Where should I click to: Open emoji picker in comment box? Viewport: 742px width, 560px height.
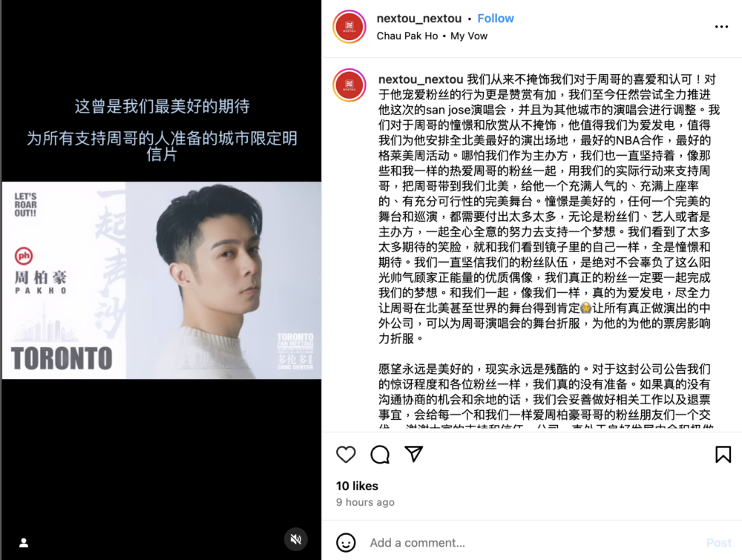tap(346, 542)
